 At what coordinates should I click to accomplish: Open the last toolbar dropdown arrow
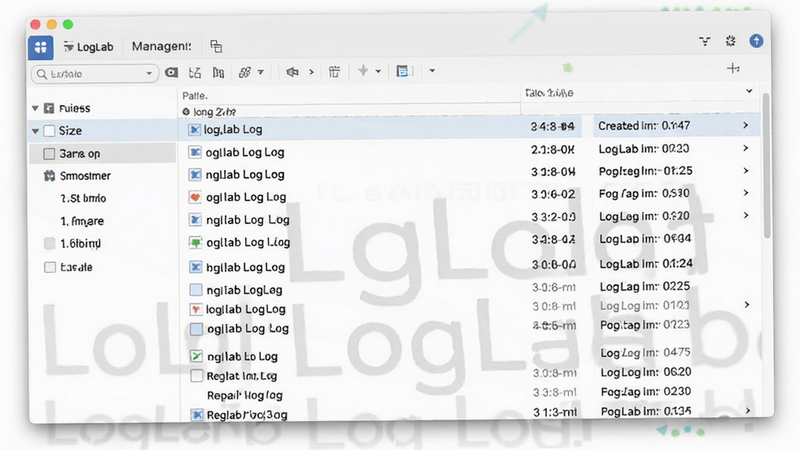pos(432,71)
